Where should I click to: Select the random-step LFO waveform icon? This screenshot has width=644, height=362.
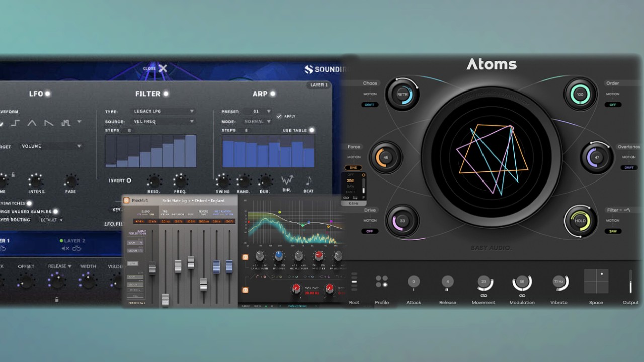point(65,122)
